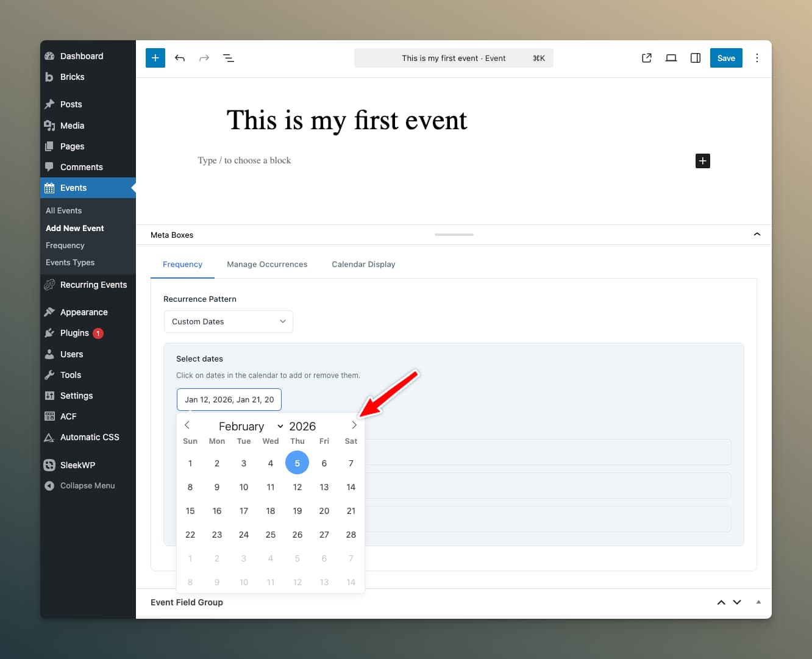
Task: Click the selected dates input field
Action: click(x=229, y=399)
